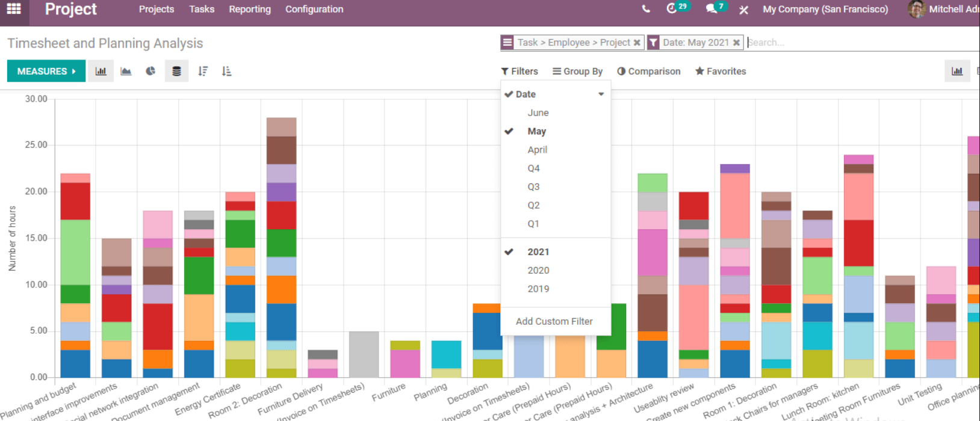980x421 pixels.
Task: Click the Useablity review axis label
Action: [x=664, y=399]
